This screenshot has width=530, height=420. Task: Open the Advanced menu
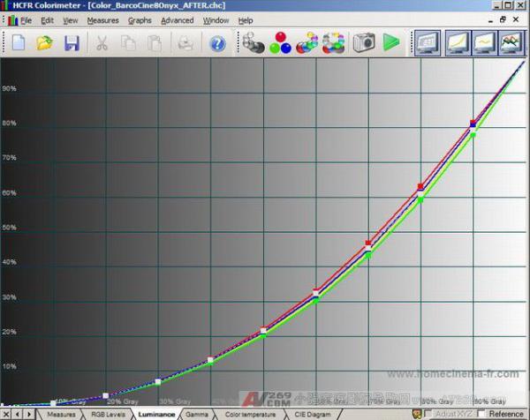(177, 20)
